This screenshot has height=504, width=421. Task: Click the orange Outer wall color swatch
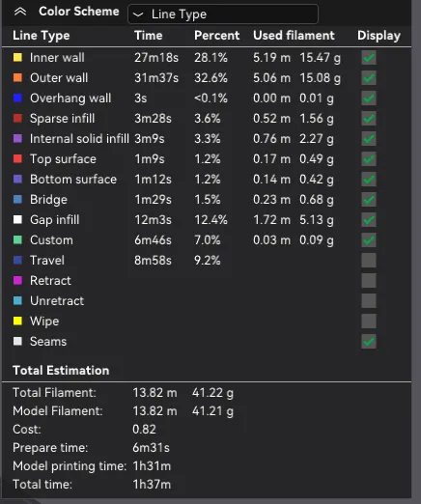(x=17, y=78)
